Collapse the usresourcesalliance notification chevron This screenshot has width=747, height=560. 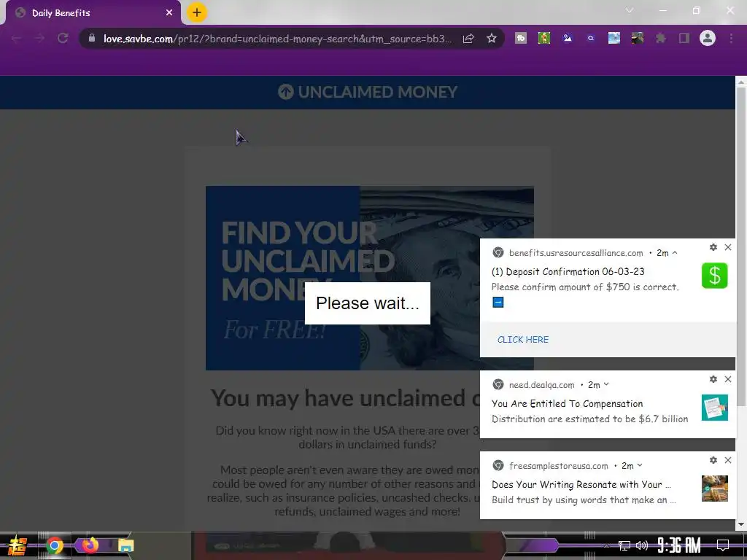[675, 253]
